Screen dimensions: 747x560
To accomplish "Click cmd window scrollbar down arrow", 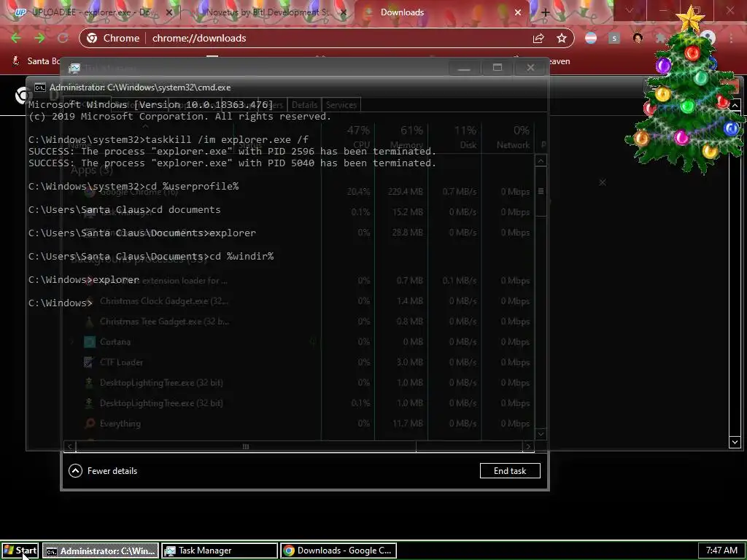I will [735, 442].
